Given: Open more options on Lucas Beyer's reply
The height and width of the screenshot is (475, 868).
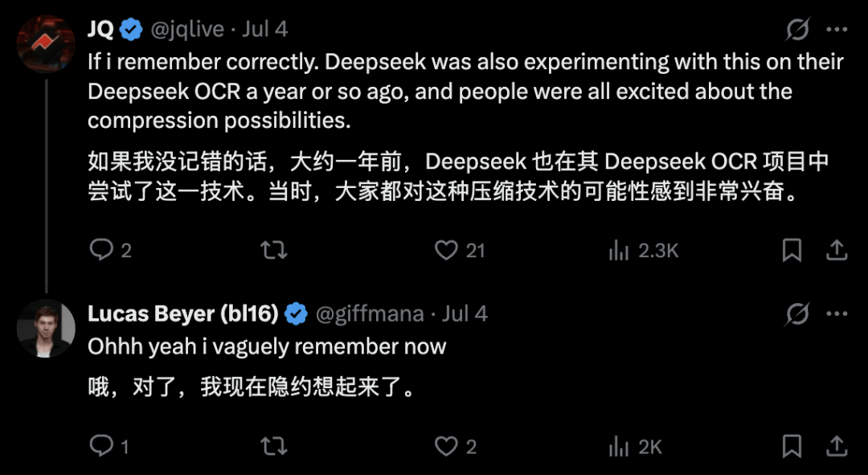Looking at the screenshot, I should (x=837, y=314).
